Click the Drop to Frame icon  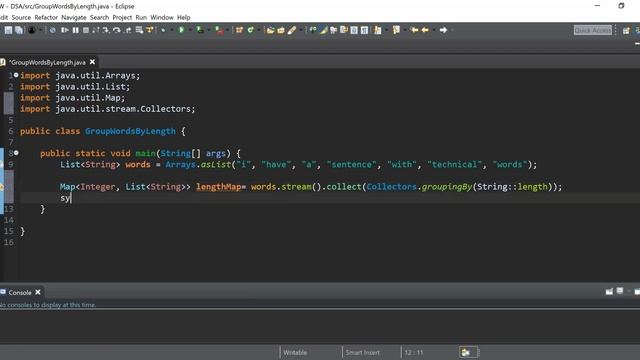coord(139,30)
